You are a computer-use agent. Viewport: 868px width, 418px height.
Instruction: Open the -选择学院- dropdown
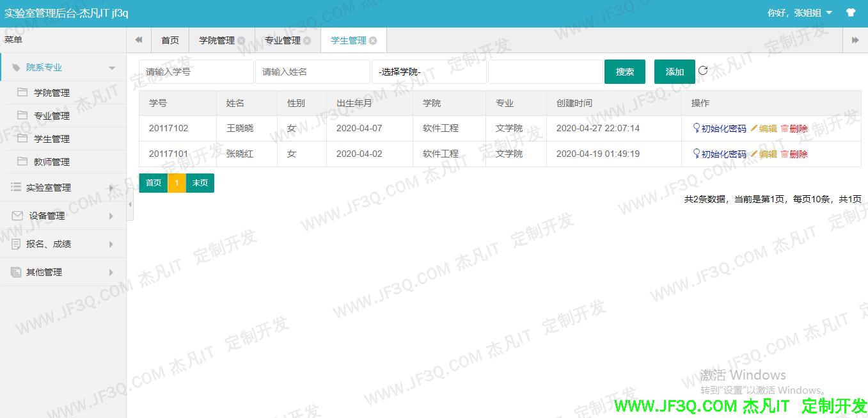(x=429, y=71)
